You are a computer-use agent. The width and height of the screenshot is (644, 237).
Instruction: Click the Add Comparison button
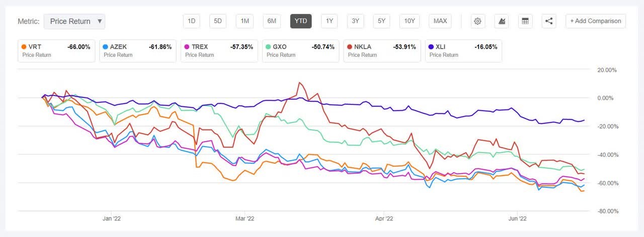tap(596, 21)
